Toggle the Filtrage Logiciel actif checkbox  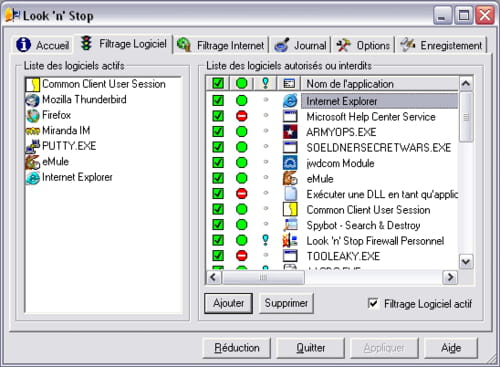[373, 303]
